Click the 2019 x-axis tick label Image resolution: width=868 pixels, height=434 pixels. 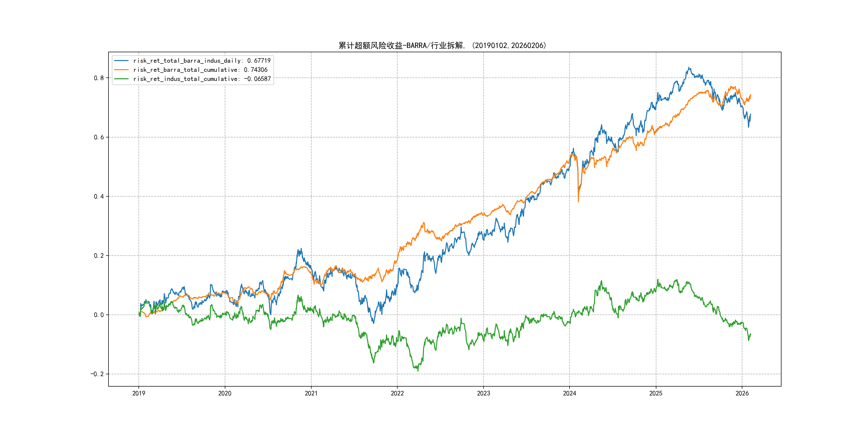139,393
